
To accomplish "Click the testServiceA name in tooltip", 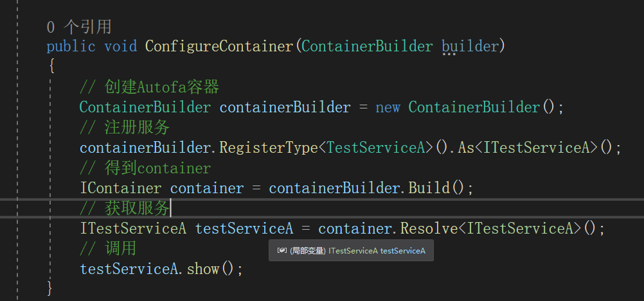I will coord(403,250).
